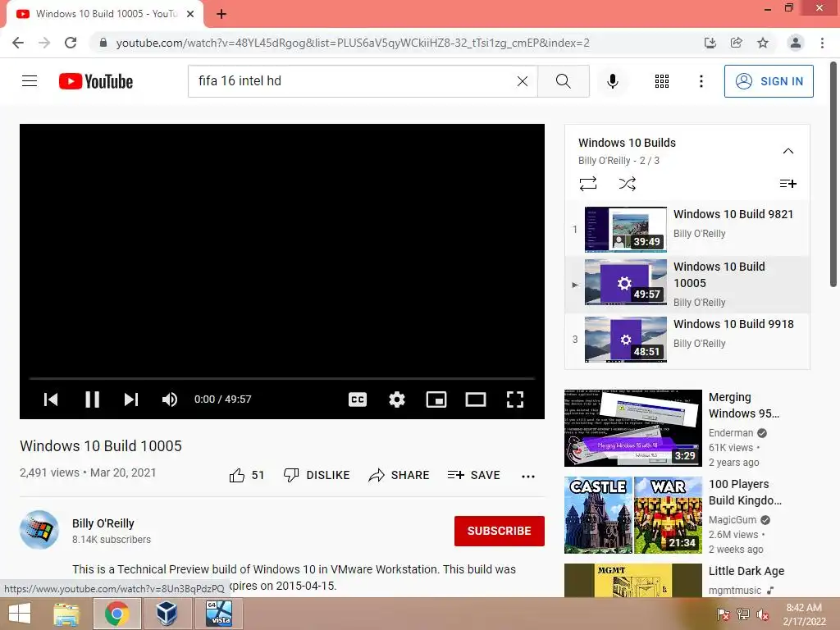Open Billy O'Reilly channel avatar

point(39,530)
